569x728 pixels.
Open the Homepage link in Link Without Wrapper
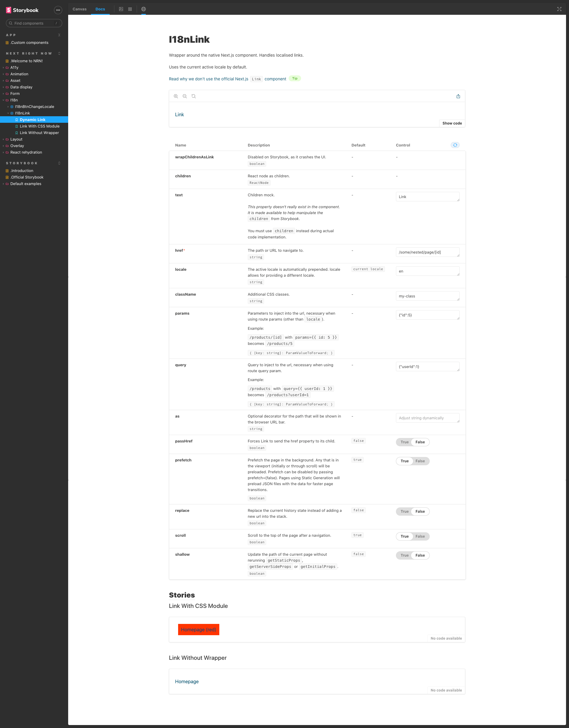[187, 681]
